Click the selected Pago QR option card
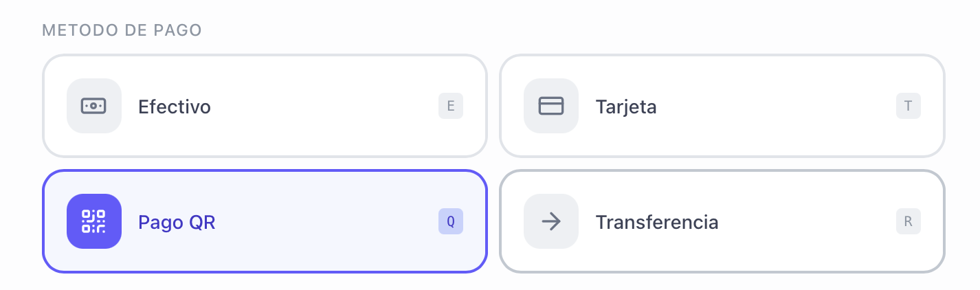Image resolution: width=980 pixels, height=290 pixels. click(265, 221)
